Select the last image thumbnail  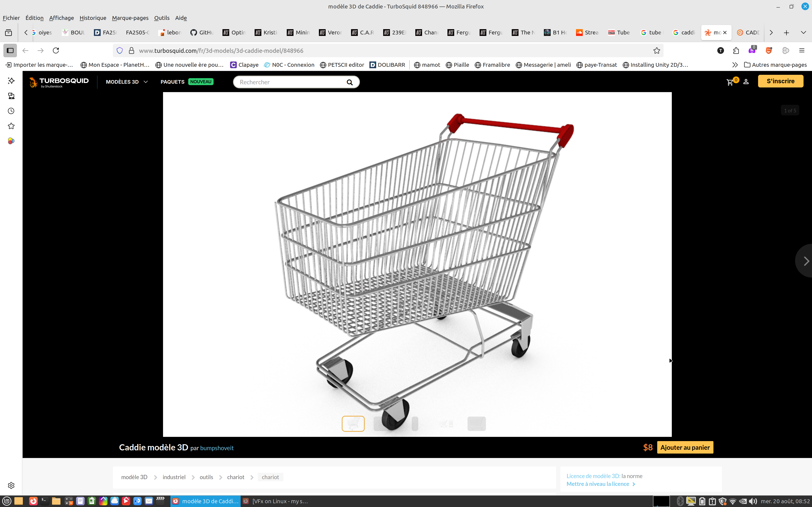(x=476, y=424)
